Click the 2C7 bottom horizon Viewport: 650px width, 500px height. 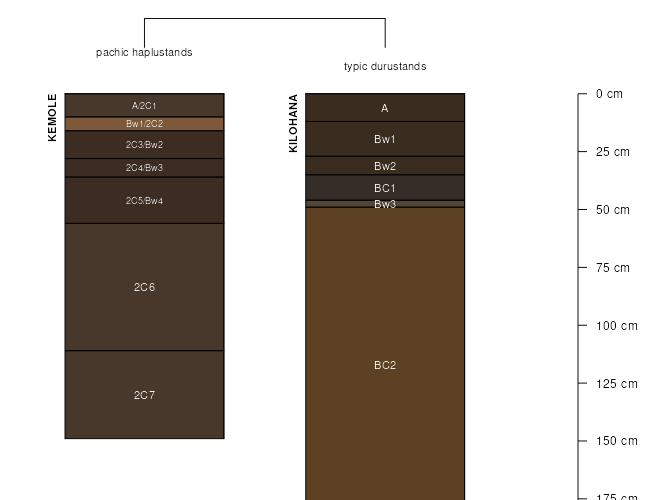pos(144,395)
